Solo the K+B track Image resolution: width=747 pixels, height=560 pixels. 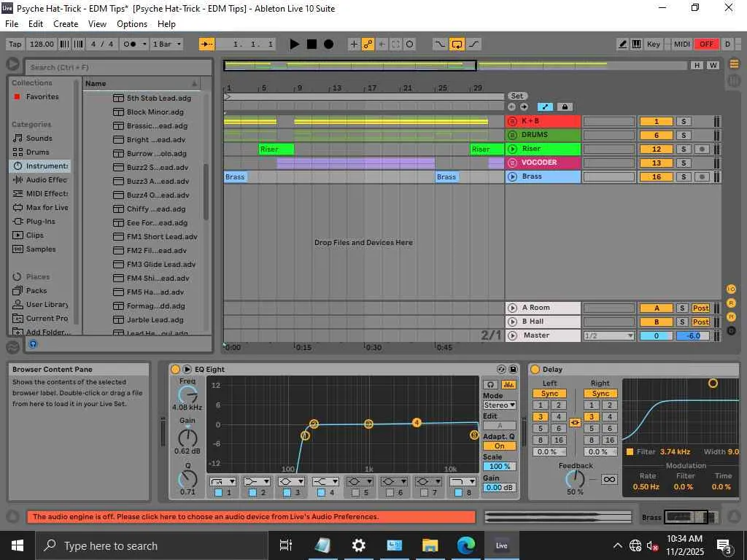pos(683,122)
